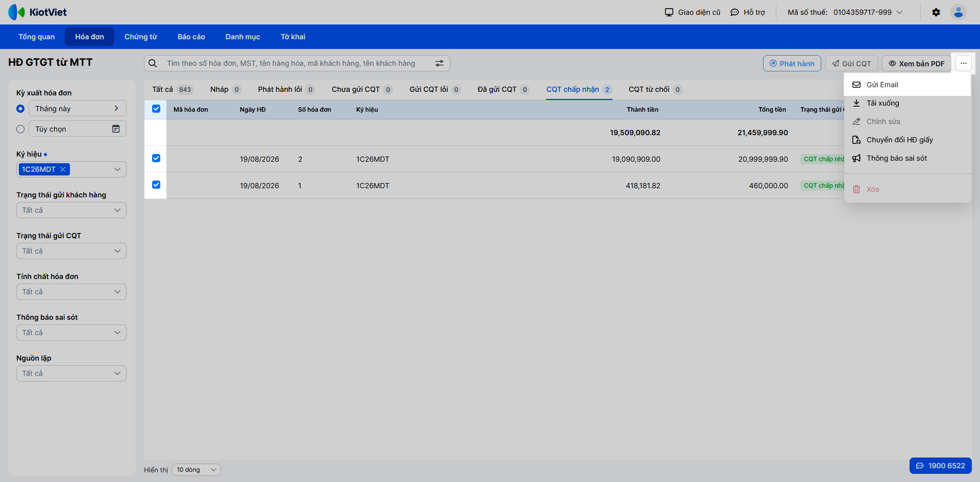Click the KiotViet logo
The width and height of the screenshot is (980, 482).
coord(37,12)
